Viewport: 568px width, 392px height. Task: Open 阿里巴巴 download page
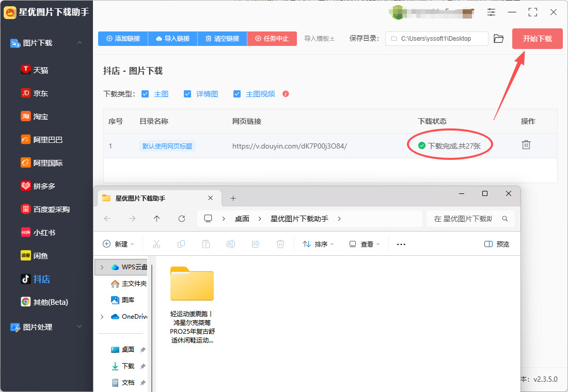point(41,140)
